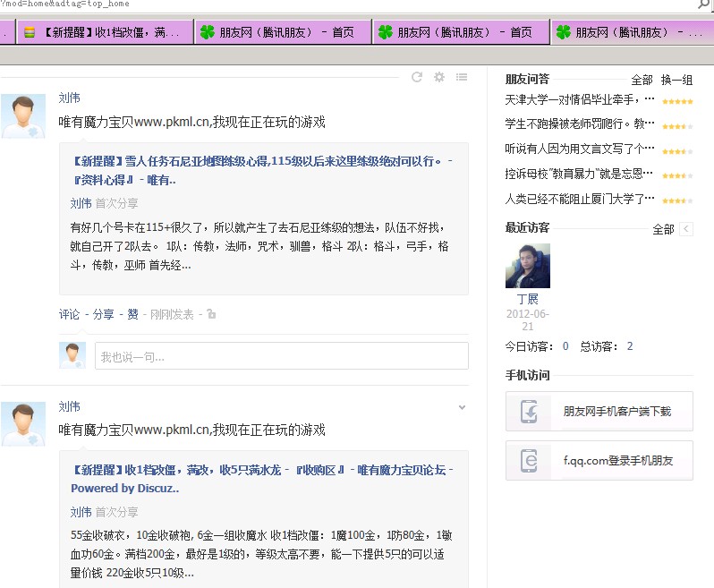The height and width of the screenshot is (588, 714).
Task: Collapse the recent visitors arrow button
Action: tap(686, 229)
